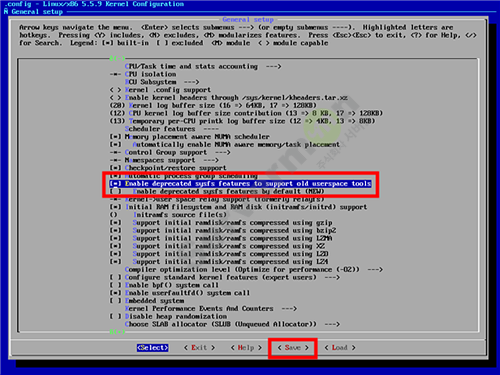Open Choose SLAB allocator submenu
500x375 pixels.
[x=232, y=324]
